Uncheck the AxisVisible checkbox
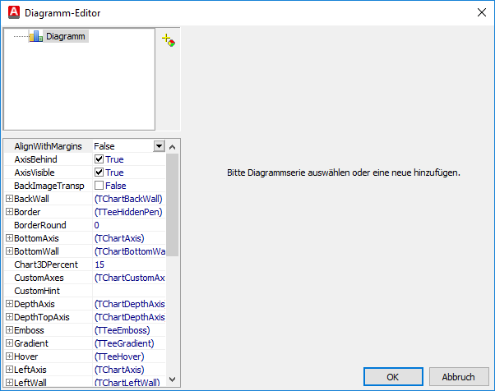The width and height of the screenshot is (495, 391). tap(99, 172)
